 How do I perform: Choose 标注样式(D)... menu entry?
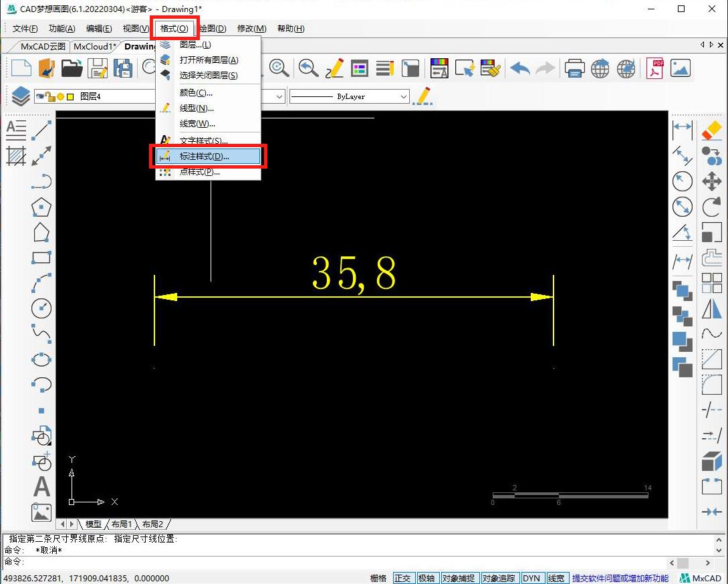coord(205,157)
